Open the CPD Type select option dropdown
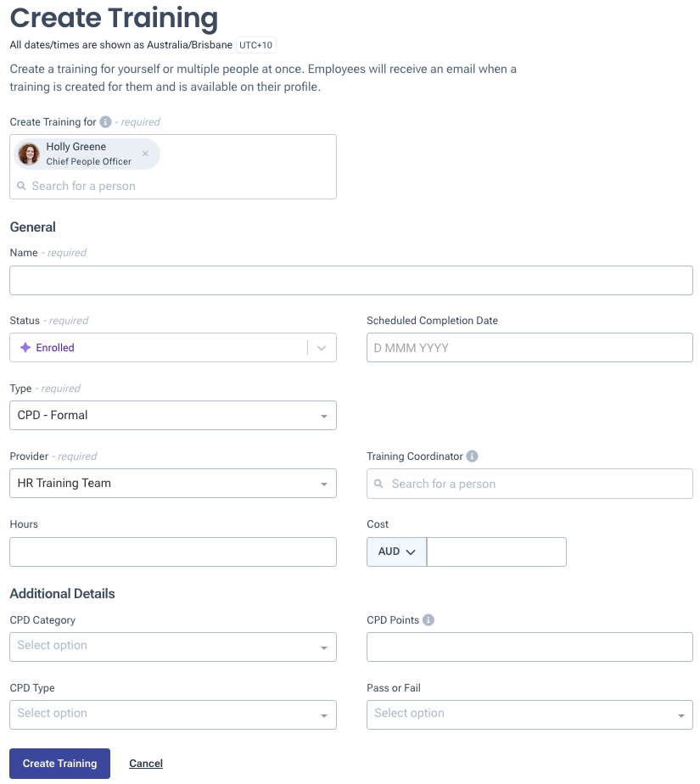This screenshot has height=784, width=700. click(x=173, y=714)
